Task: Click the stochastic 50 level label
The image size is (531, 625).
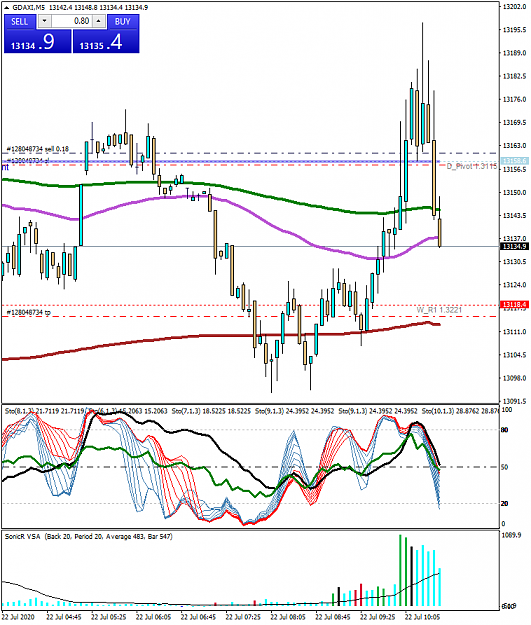Action: tap(505, 467)
